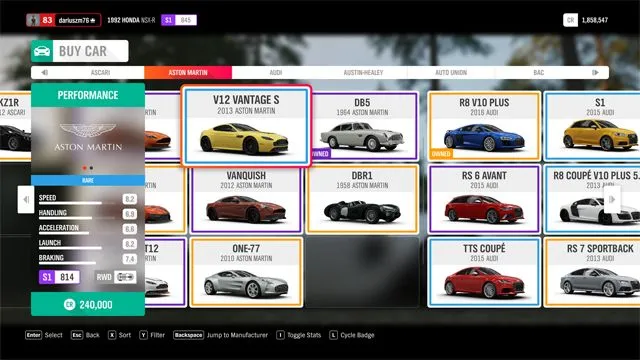Click the Buy Car car icon
This screenshot has width=640, height=360.
42,51
